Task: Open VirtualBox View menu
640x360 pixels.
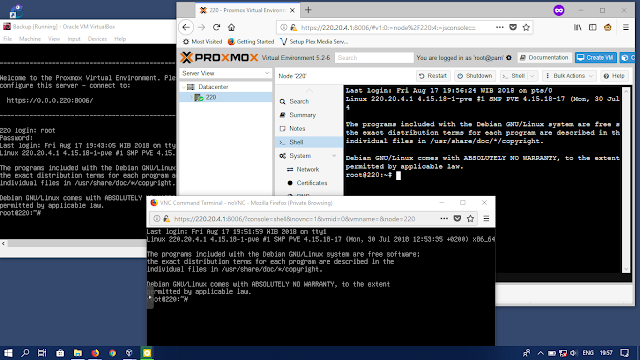Action: 54,39
